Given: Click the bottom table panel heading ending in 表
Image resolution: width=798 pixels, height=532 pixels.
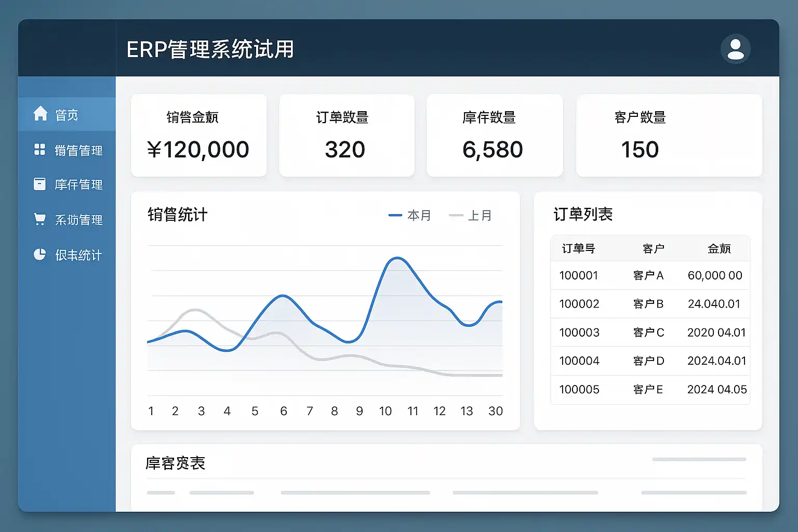Looking at the screenshot, I should (176, 463).
